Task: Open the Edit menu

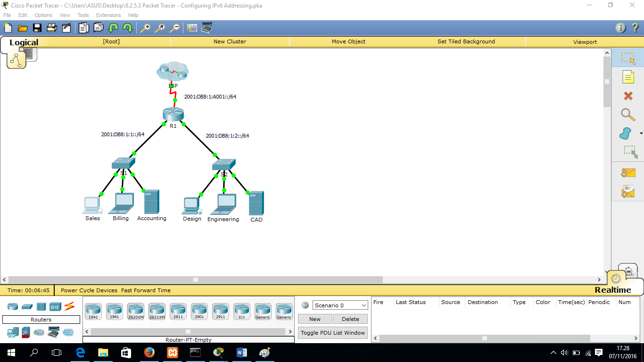Action: tap(23, 15)
